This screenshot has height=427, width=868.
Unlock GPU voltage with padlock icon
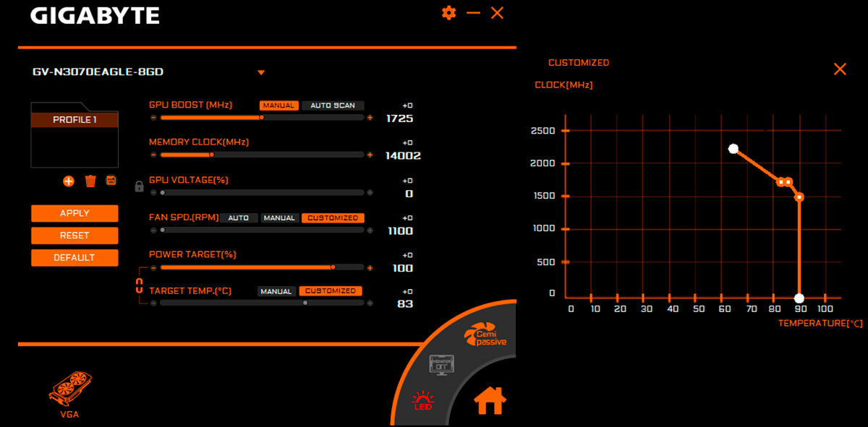pos(139,186)
